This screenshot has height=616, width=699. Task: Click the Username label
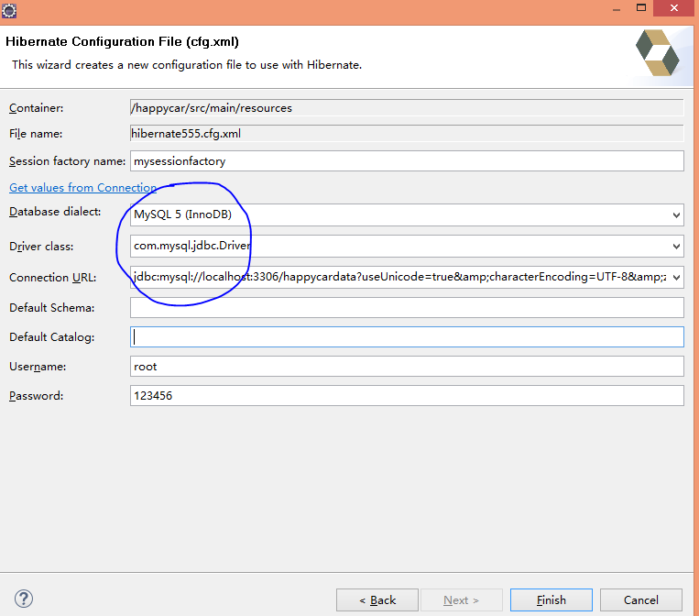[38, 367]
